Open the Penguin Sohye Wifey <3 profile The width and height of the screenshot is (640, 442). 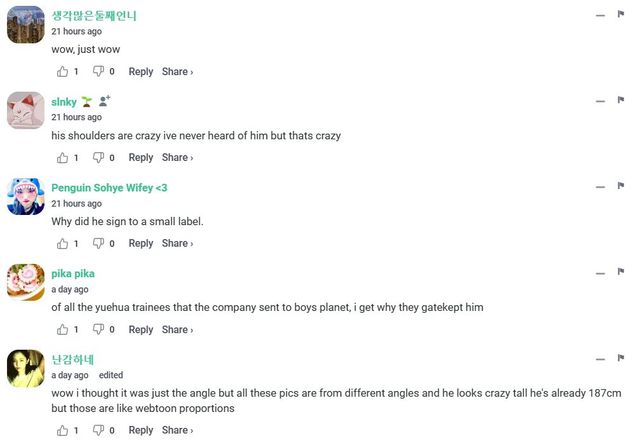[x=109, y=188]
